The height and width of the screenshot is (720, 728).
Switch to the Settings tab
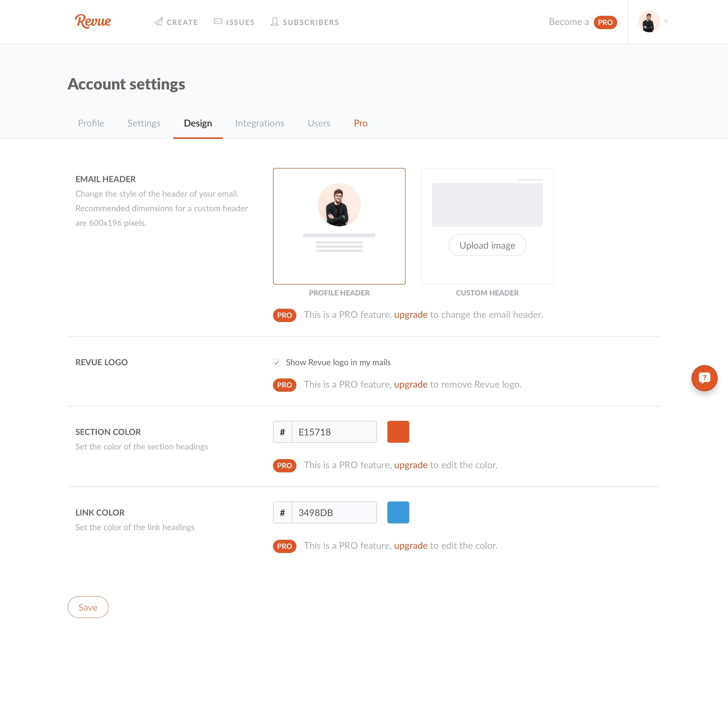tap(144, 123)
